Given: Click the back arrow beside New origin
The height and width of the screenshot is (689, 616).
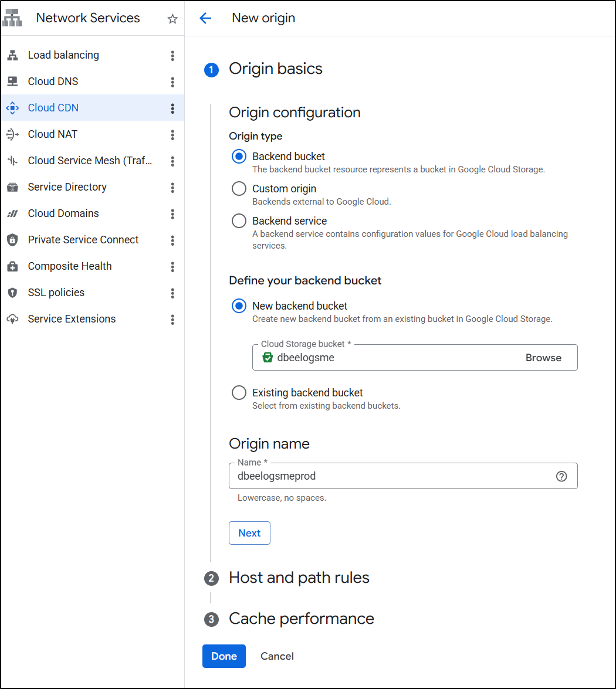Looking at the screenshot, I should click(205, 18).
